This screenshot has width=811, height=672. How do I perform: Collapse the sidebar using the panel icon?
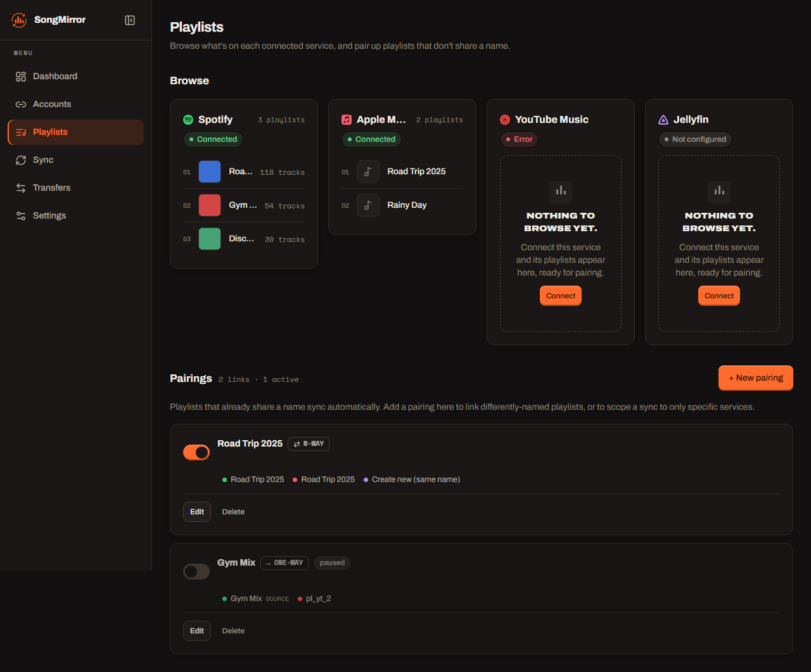coord(130,20)
